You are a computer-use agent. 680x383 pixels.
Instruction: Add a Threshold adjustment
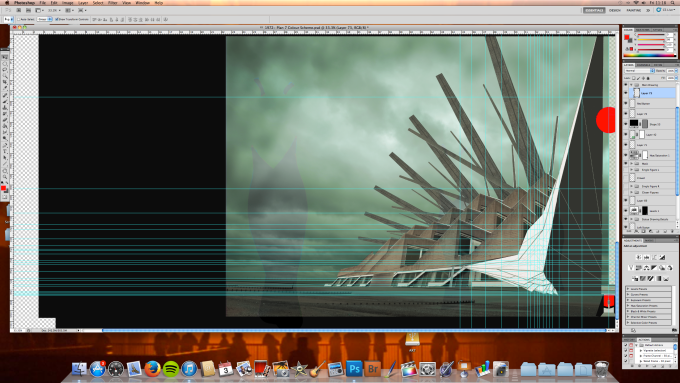651,278
